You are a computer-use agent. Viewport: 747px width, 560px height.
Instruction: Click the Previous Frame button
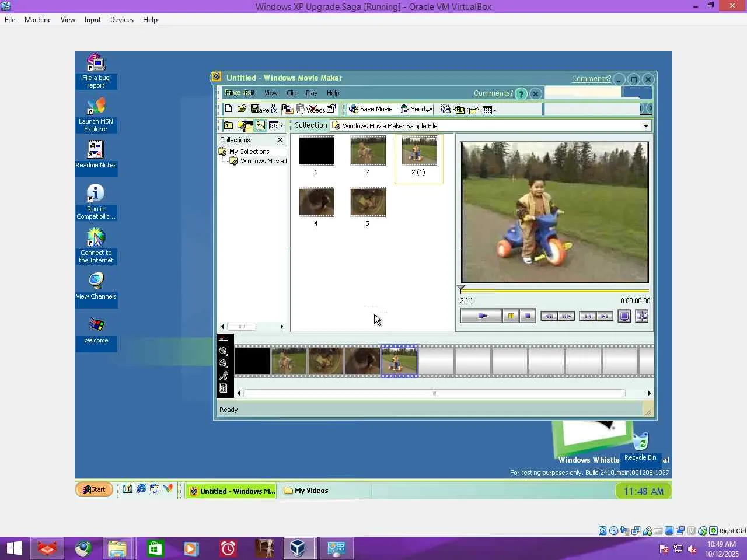(549, 316)
